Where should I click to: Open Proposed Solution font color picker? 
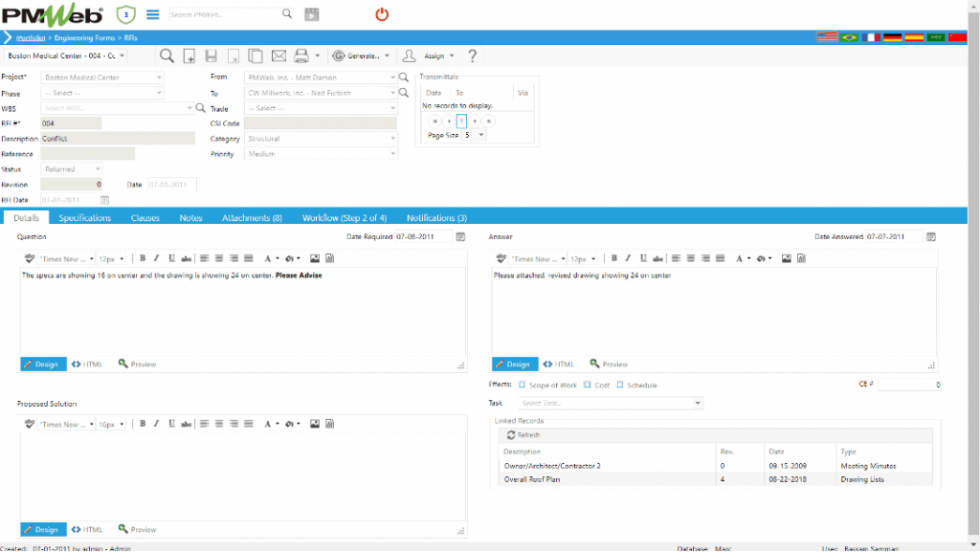(x=270, y=424)
